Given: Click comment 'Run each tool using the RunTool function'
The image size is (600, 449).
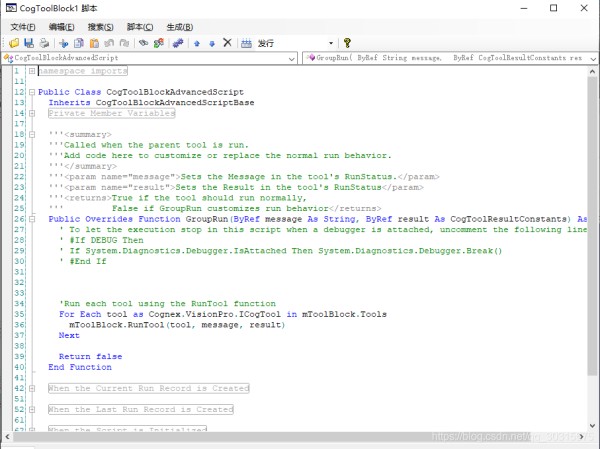Looking at the screenshot, I should pyautogui.click(x=167, y=304).
